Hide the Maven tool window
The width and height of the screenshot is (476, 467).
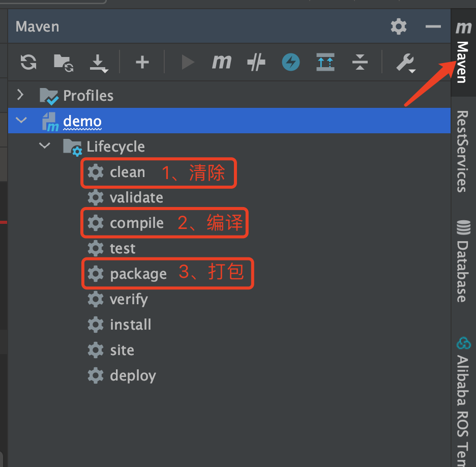pyautogui.click(x=433, y=27)
